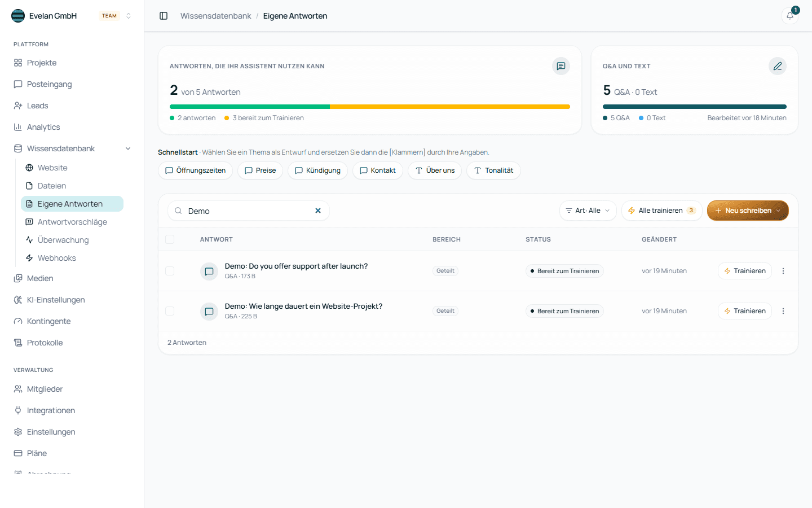812x508 pixels.
Task: Click the chat icon in the Antworten card
Action: coord(561,66)
